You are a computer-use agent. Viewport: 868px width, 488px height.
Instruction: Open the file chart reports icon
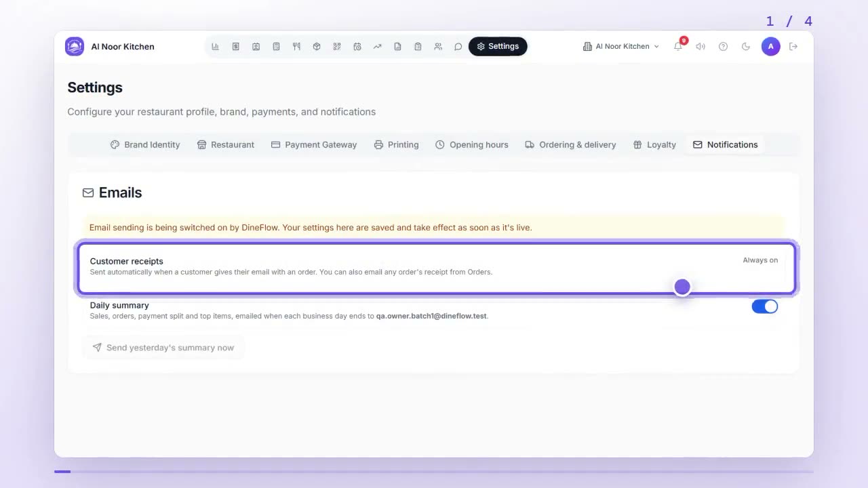(397, 47)
